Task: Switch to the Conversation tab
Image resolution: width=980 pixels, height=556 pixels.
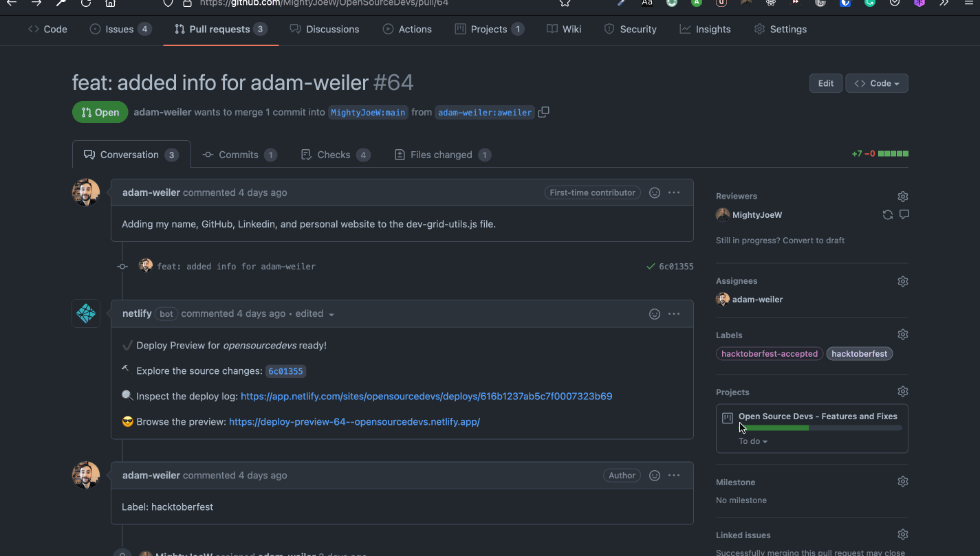Action: pos(131,155)
